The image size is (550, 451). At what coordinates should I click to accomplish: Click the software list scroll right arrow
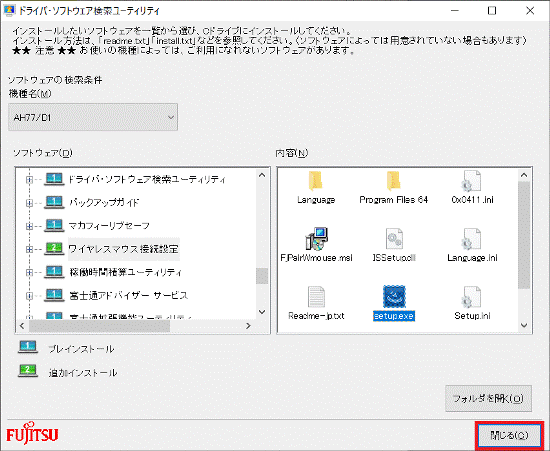[x=249, y=326]
